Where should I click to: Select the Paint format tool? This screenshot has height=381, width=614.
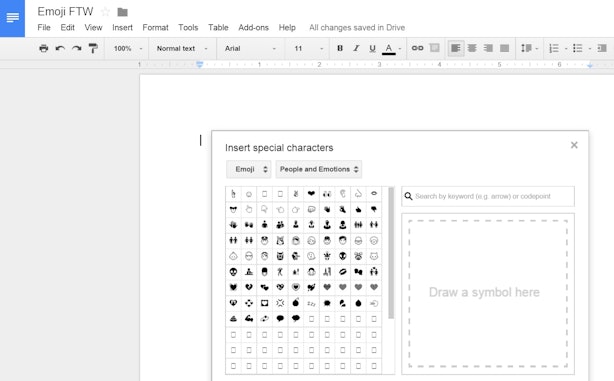click(93, 48)
